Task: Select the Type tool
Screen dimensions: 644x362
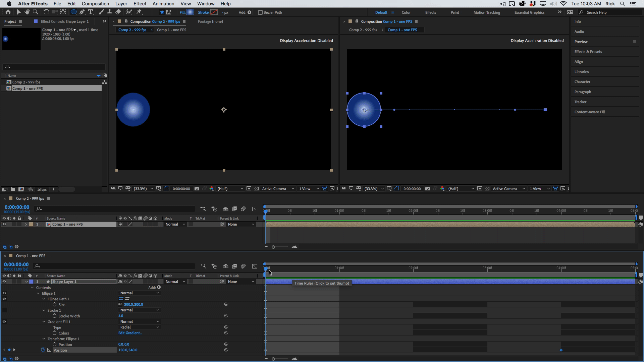Action: point(91,12)
